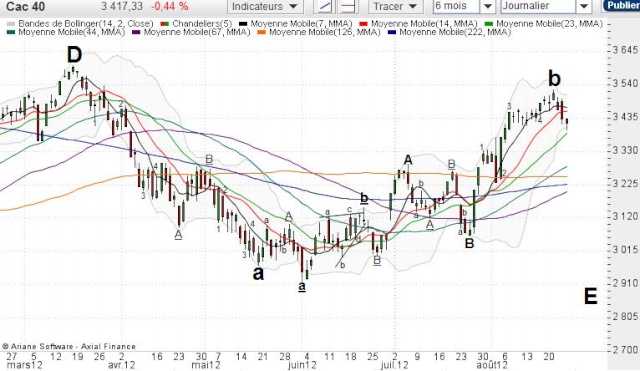The height and width of the screenshot is (371, 640).
Task: Open the Indicateurs dropdown menu
Action: (265, 6)
